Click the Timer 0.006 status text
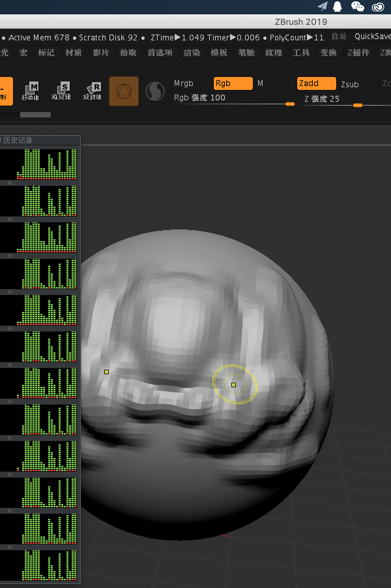The width and height of the screenshot is (391, 588). coord(233,37)
